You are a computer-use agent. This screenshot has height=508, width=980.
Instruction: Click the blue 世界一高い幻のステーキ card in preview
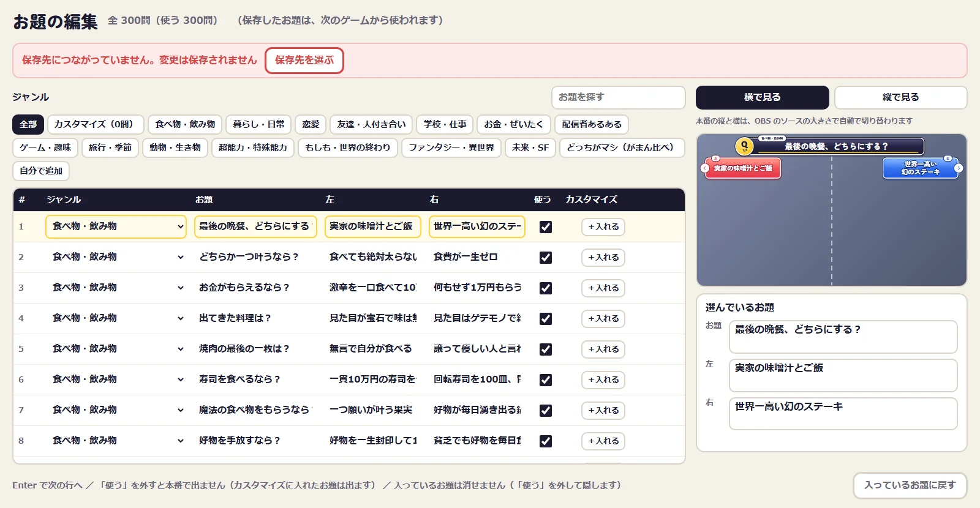[921, 168]
